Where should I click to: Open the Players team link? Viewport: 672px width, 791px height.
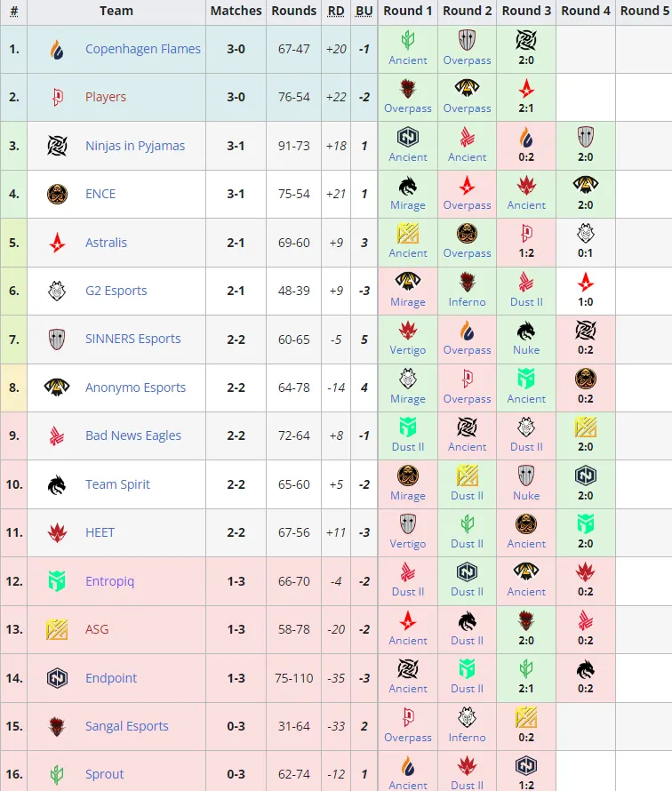(x=106, y=97)
